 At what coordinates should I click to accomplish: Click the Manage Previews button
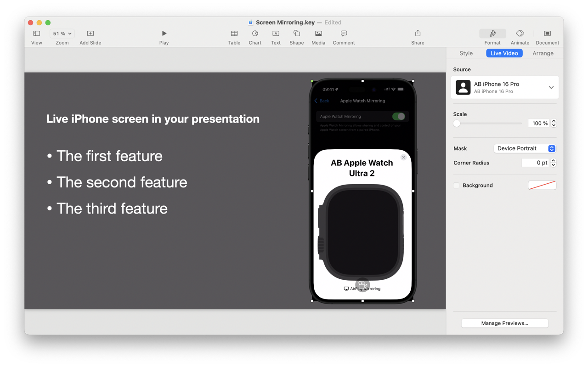pyautogui.click(x=504, y=323)
